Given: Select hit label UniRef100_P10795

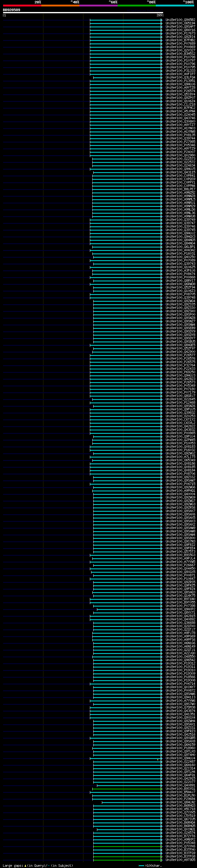Looking at the screenshot, I should 180,67.
